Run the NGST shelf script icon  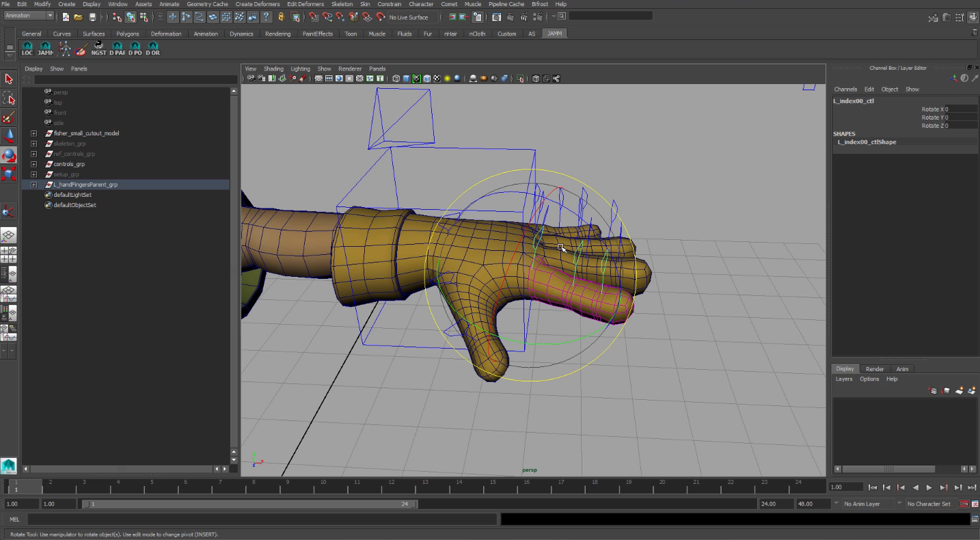pyautogui.click(x=99, y=49)
